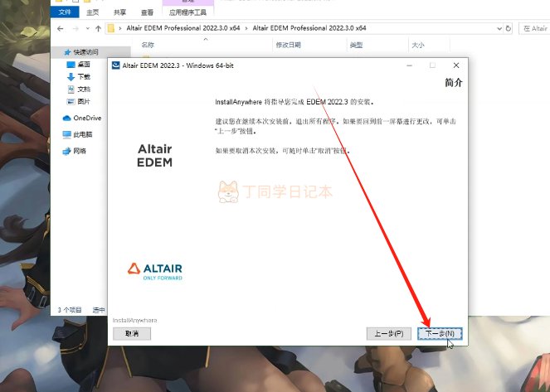
Task: Click the 下一步(N) next button
Action: 440,333
